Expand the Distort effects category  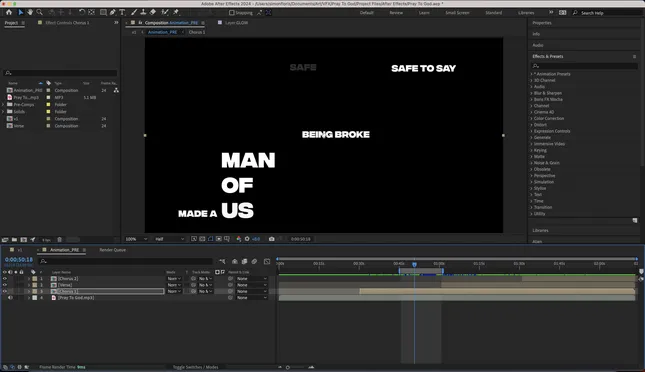531,125
